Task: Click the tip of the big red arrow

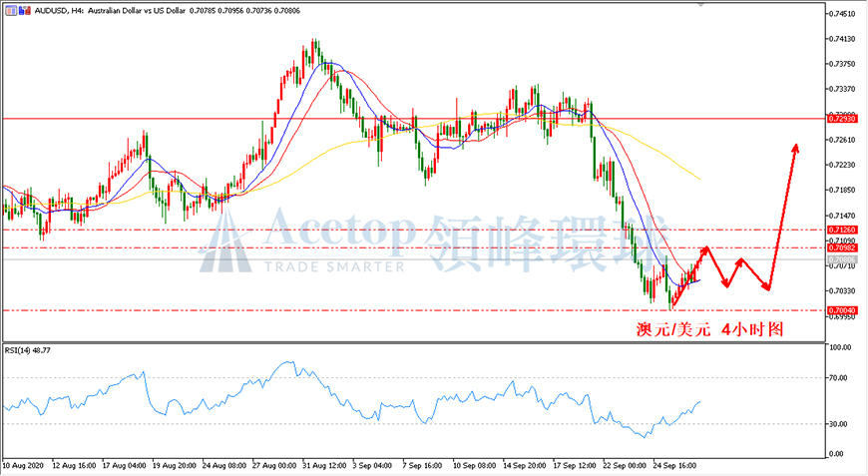Action: click(796, 145)
